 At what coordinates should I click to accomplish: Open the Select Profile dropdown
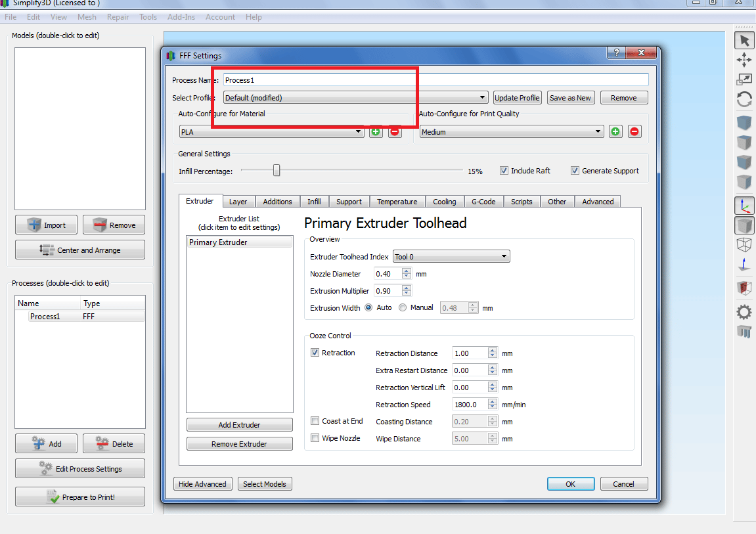(x=356, y=97)
